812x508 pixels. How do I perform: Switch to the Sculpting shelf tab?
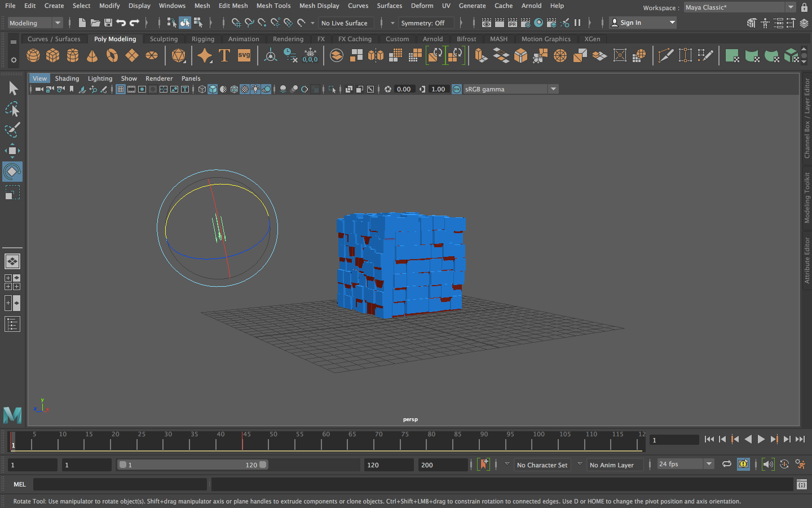(164, 39)
